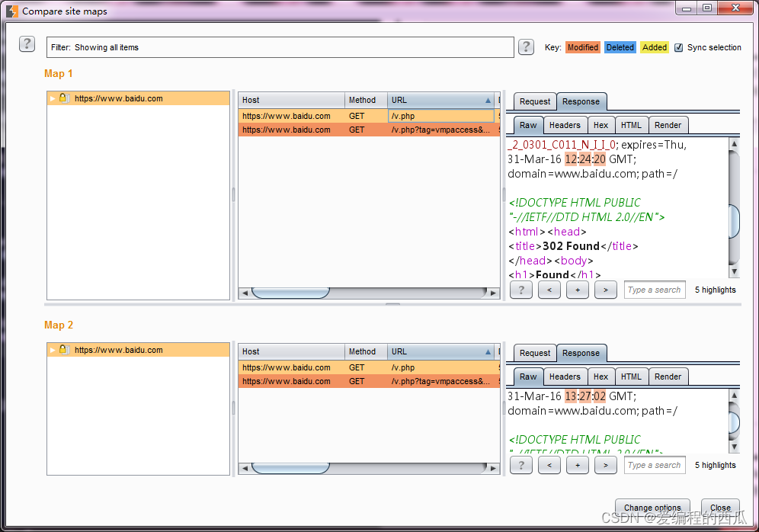Image resolution: width=759 pixels, height=532 pixels.
Task: Go to previous search match in Map 1
Action: coord(549,290)
